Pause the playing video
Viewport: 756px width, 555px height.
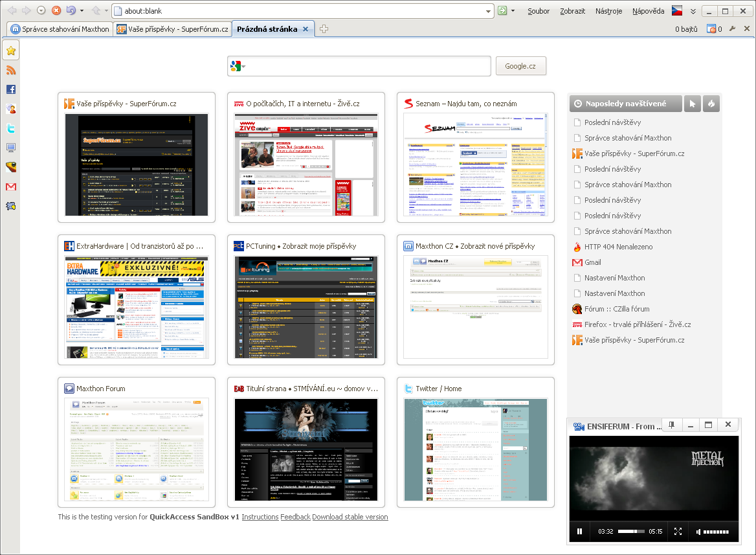[579, 532]
